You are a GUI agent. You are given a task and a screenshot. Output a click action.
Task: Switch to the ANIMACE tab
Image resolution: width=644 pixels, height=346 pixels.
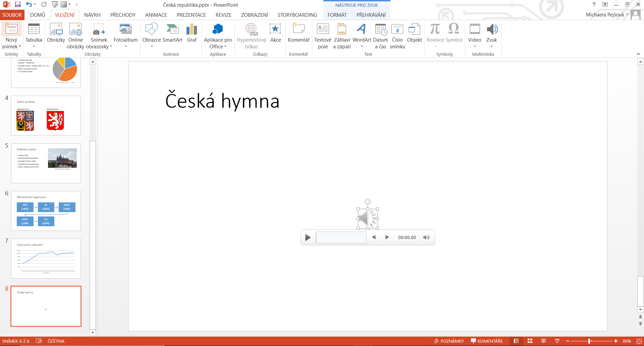[156, 15]
